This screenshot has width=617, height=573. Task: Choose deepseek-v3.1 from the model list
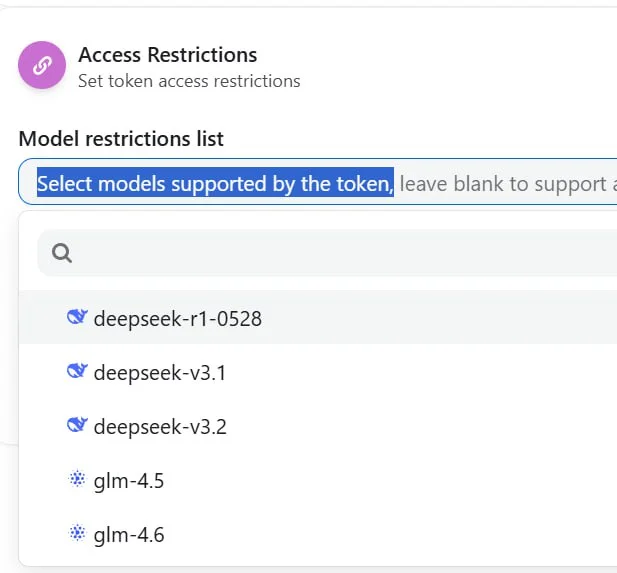coord(160,373)
